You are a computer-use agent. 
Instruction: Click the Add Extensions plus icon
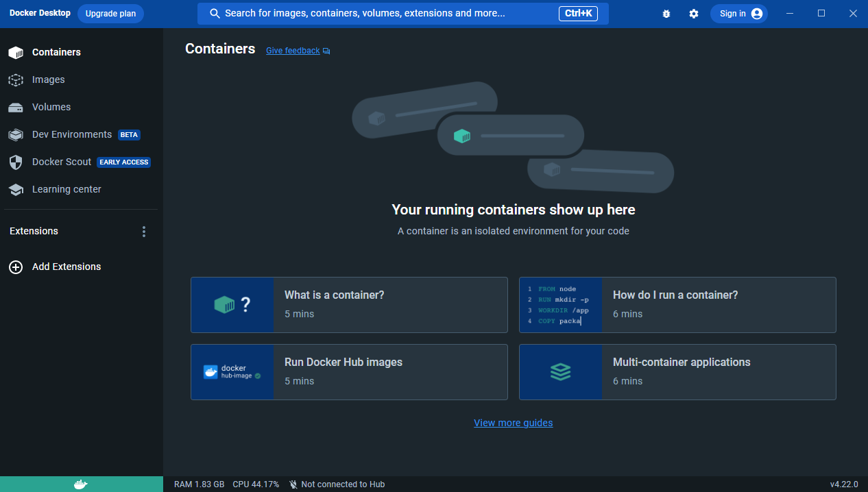[x=16, y=267]
